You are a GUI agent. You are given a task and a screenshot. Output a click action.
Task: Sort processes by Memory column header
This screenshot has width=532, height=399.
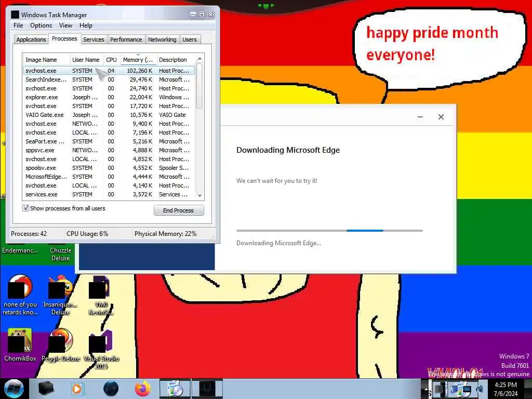138,60
